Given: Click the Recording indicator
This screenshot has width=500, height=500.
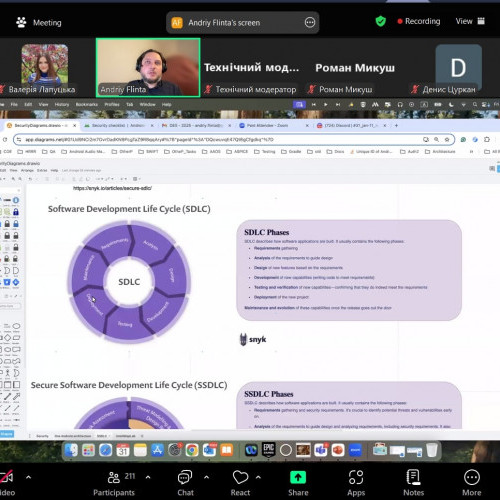Looking at the screenshot, I should click(419, 21).
